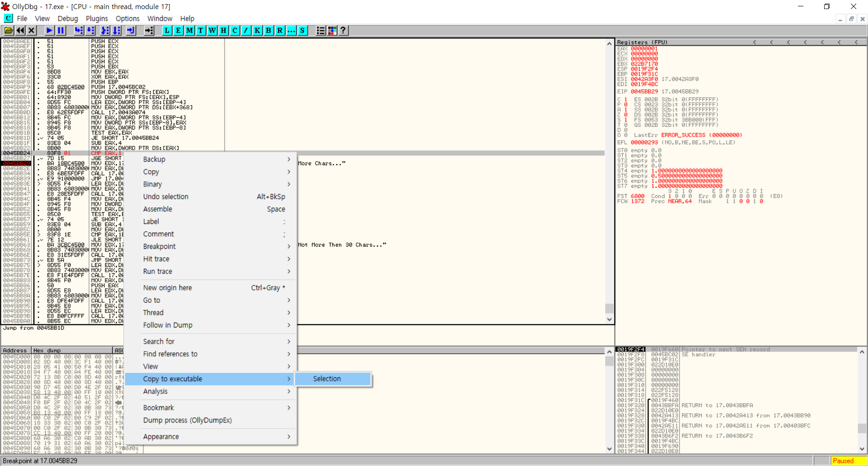This screenshot has height=466, width=868.
Task: Expand the Follow in Dump submenu
Action: (x=211, y=325)
